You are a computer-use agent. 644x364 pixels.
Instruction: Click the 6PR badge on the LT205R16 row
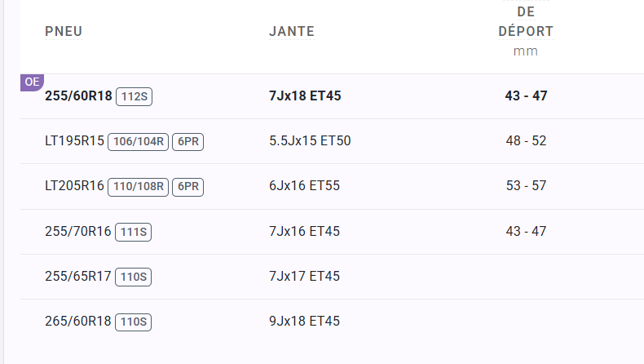187,187
